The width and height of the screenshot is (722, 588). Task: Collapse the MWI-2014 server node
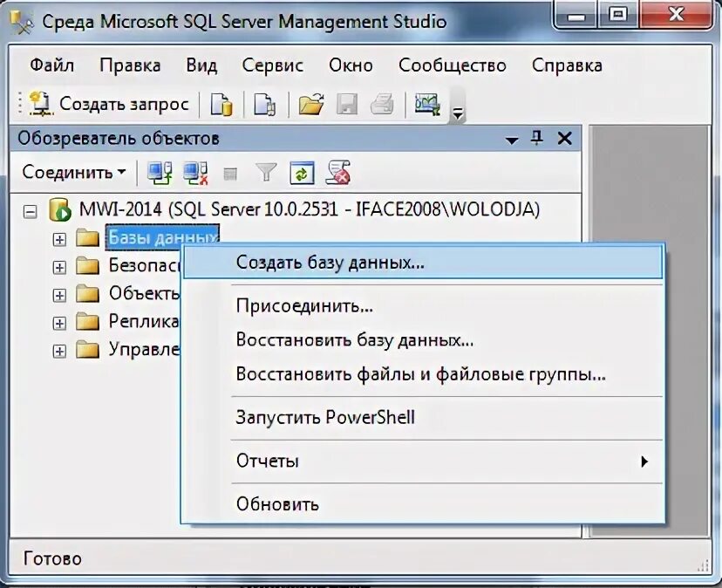click(x=31, y=212)
